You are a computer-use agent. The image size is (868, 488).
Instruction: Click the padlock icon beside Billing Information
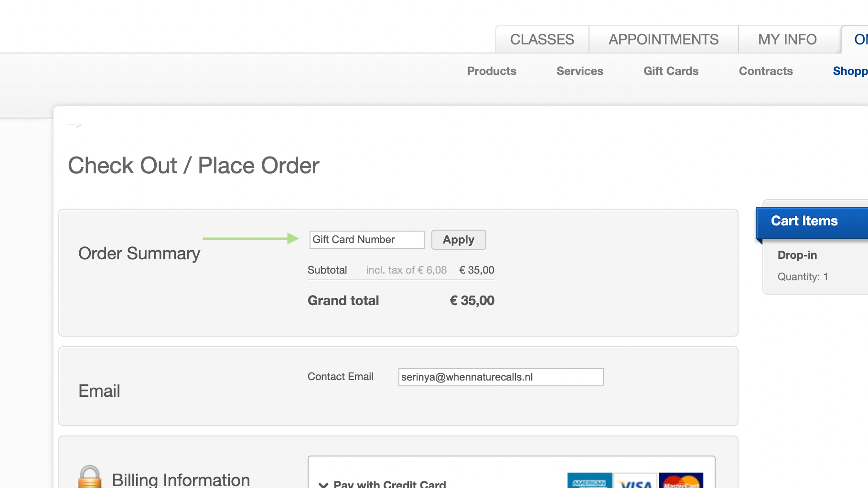(89, 477)
